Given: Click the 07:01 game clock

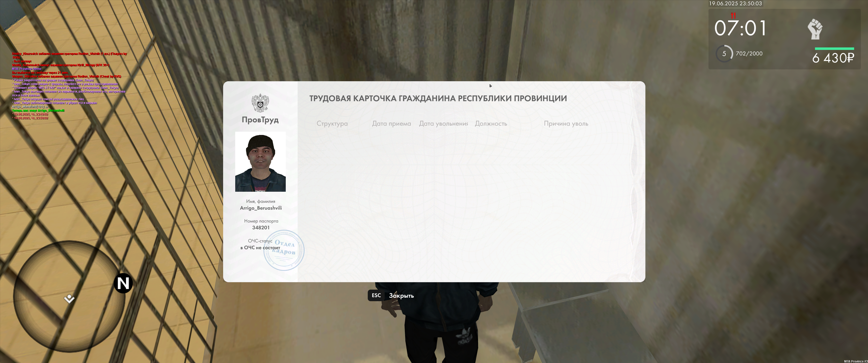Looking at the screenshot, I should tap(741, 28).
